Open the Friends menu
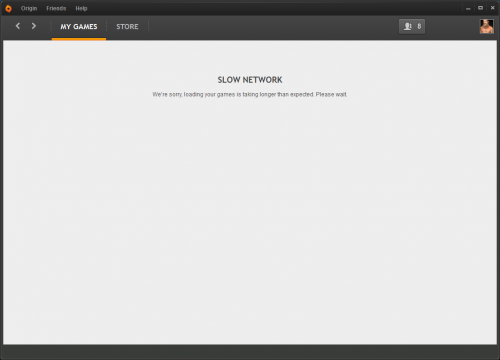The height and width of the screenshot is (360, 500). click(x=56, y=8)
